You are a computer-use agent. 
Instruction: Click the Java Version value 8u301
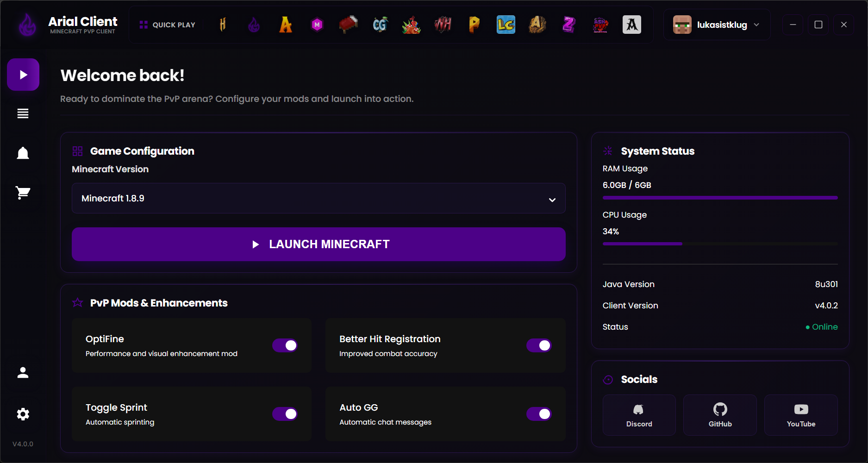pyautogui.click(x=826, y=284)
